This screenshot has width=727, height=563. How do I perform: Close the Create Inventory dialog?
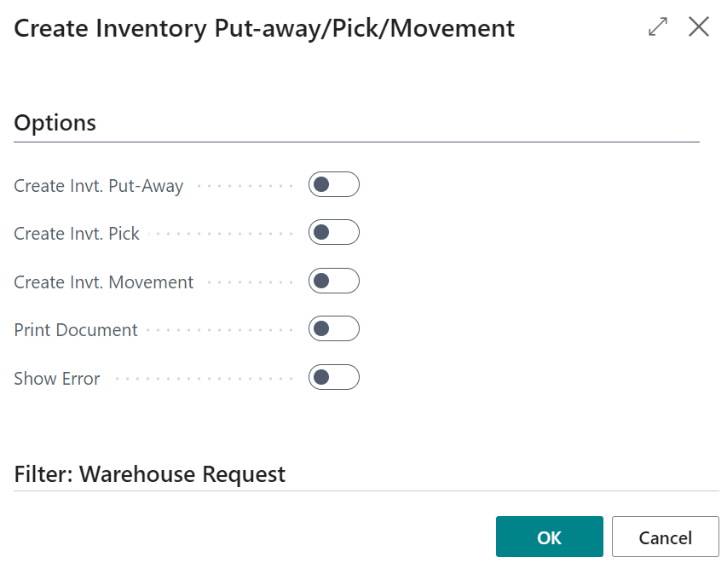pyautogui.click(x=699, y=28)
